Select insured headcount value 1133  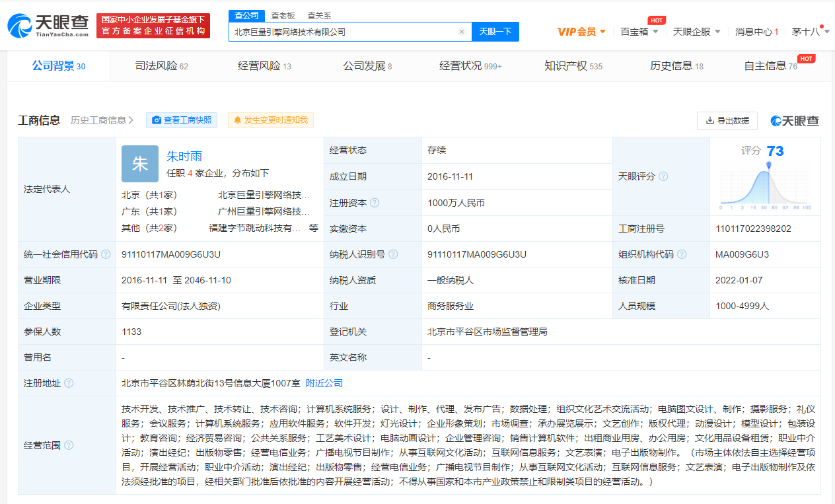(x=131, y=332)
